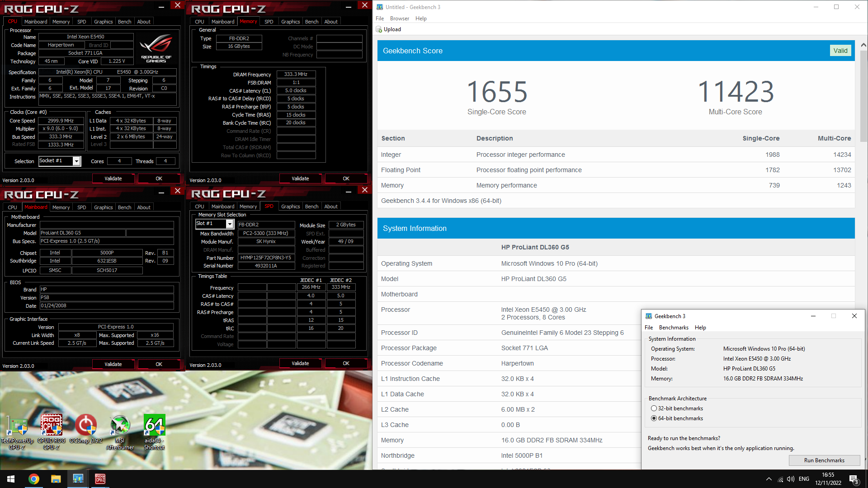
Task: Click the motherboard Model field ProLiant DL360 G5
Action: click(x=82, y=233)
